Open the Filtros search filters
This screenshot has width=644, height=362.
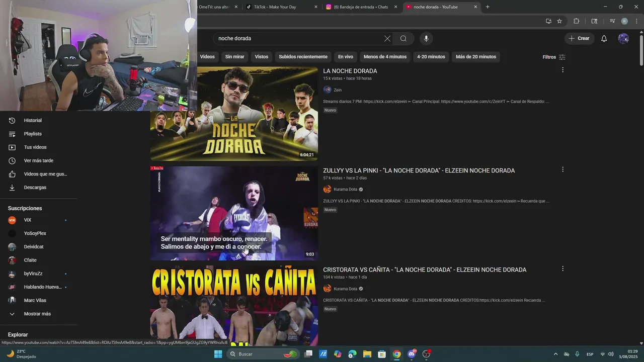tap(554, 57)
